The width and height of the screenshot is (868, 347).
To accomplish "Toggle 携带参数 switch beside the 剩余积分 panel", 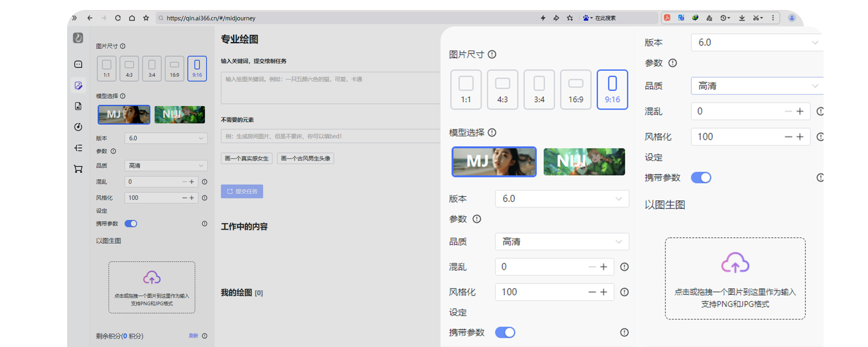I will (x=131, y=224).
